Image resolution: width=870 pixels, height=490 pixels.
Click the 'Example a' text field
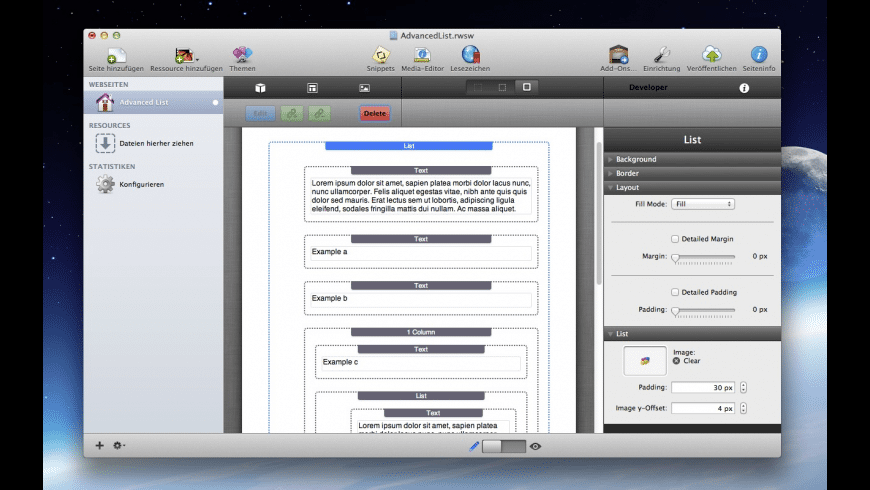[421, 252]
